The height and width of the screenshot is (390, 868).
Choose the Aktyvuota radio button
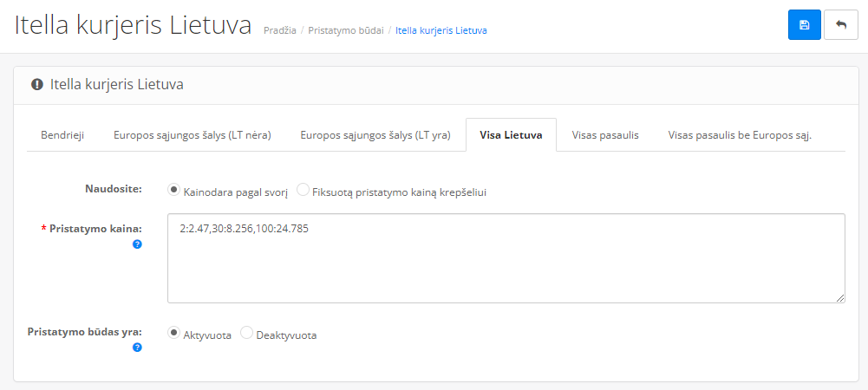point(173,333)
